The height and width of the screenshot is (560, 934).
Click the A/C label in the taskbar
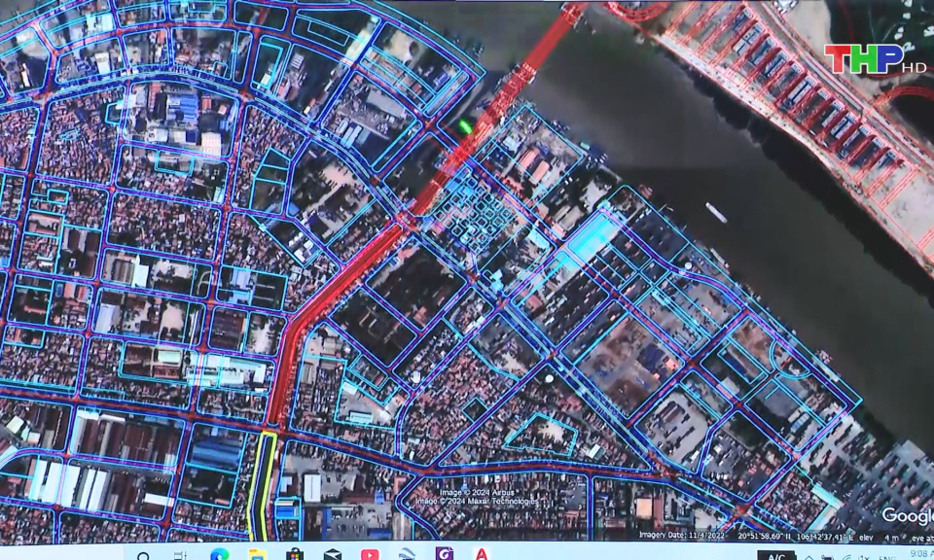tap(776, 556)
